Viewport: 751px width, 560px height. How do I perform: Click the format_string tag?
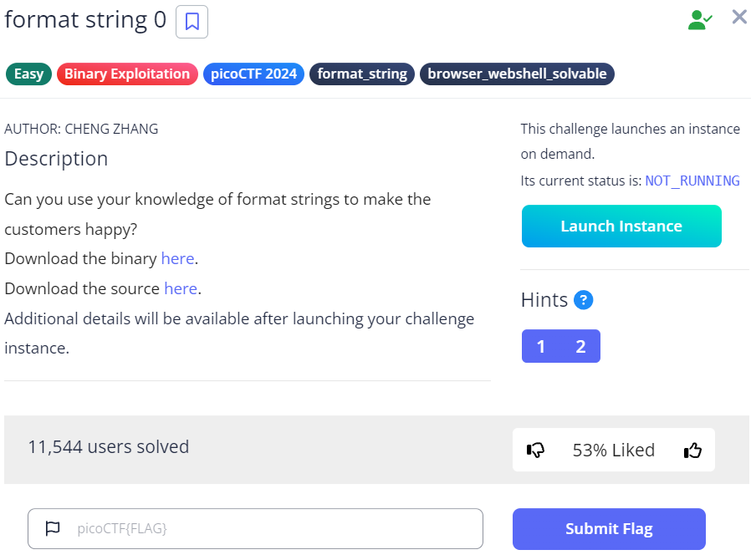point(362,74)
